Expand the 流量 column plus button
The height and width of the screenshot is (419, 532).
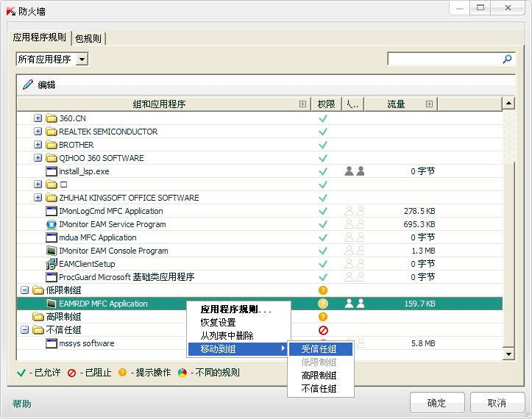(x=429, y=104)
